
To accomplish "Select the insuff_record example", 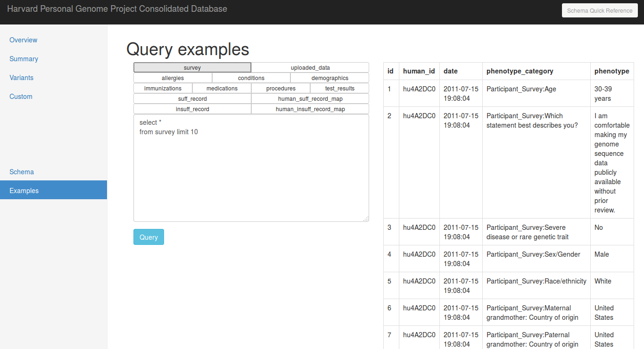I will pyautogui.click(x=192, y=109).
